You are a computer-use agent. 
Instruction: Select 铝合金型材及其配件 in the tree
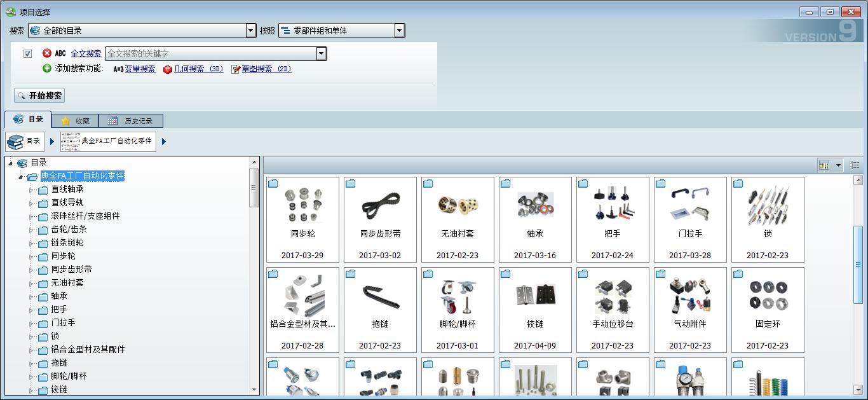click(88, 349)
